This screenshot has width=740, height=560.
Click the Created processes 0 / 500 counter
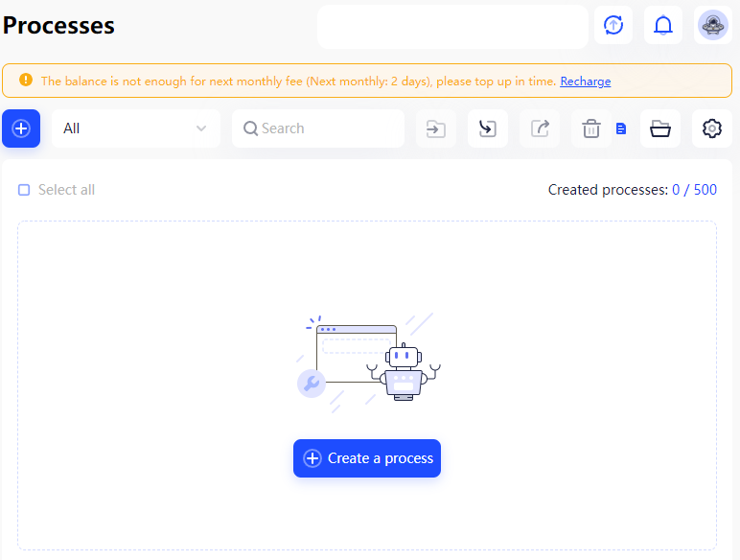[x=632, y=190]
